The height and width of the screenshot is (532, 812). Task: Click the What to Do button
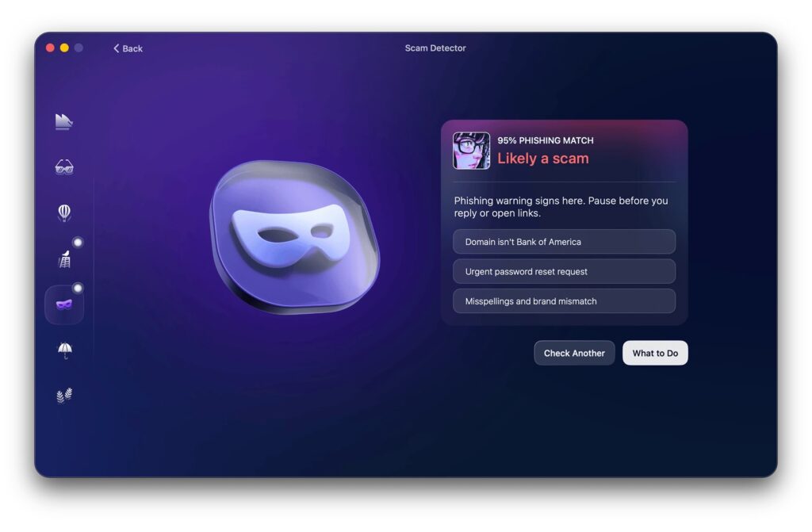(x=654, y=353)
